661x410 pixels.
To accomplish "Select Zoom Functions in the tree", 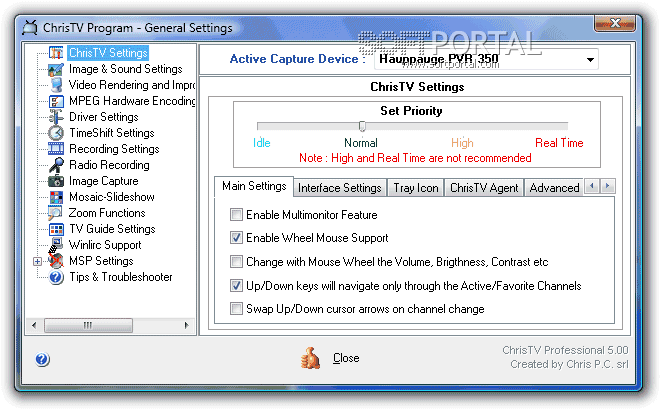I will pos(107,213).
